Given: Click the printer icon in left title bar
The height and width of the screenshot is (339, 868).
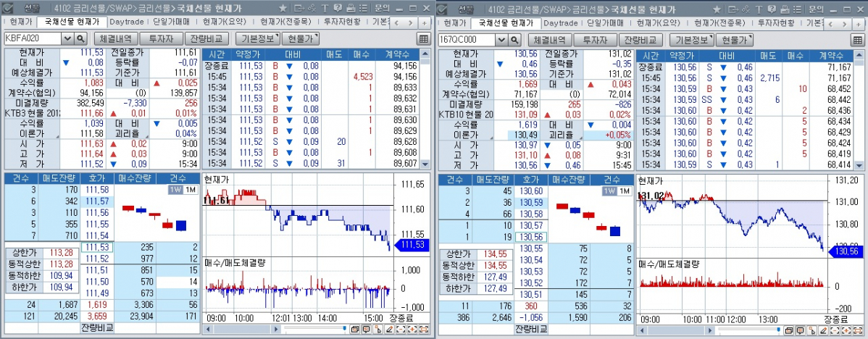Looking at the screenshot, I should click(350, 8).
